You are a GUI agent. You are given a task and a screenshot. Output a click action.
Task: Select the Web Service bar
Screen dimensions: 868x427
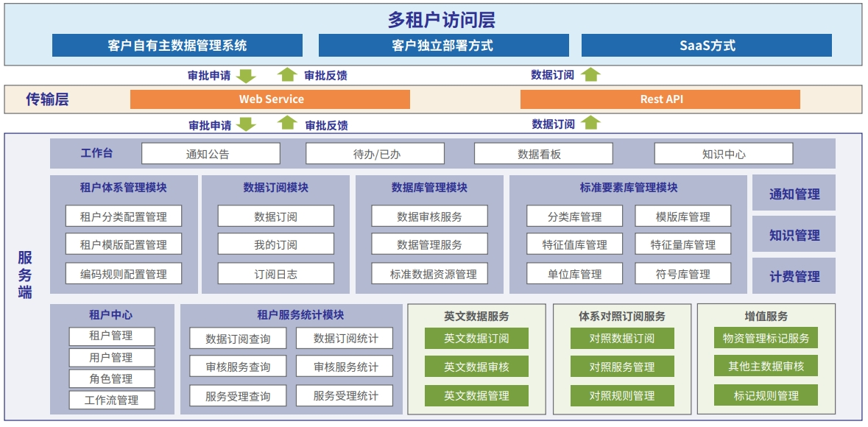pyautogui.click(x=270, y=99)
